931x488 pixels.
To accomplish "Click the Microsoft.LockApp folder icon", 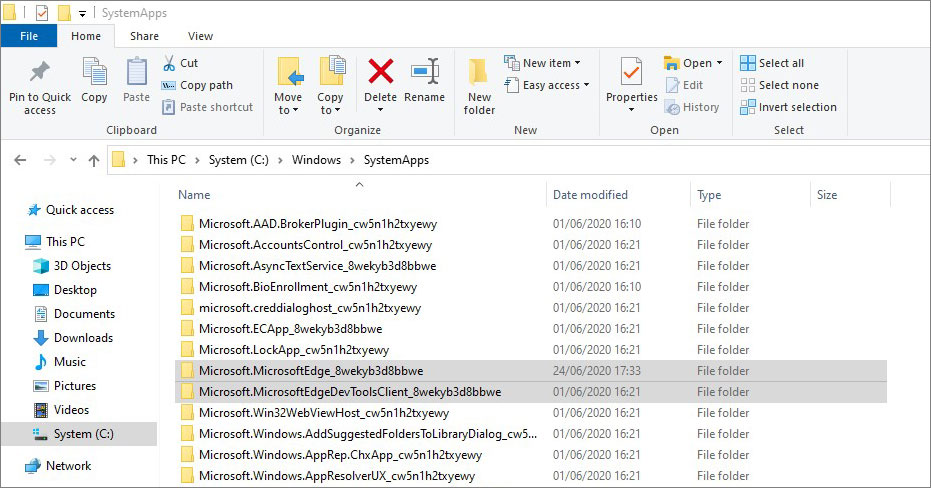I will coord(187,350).
